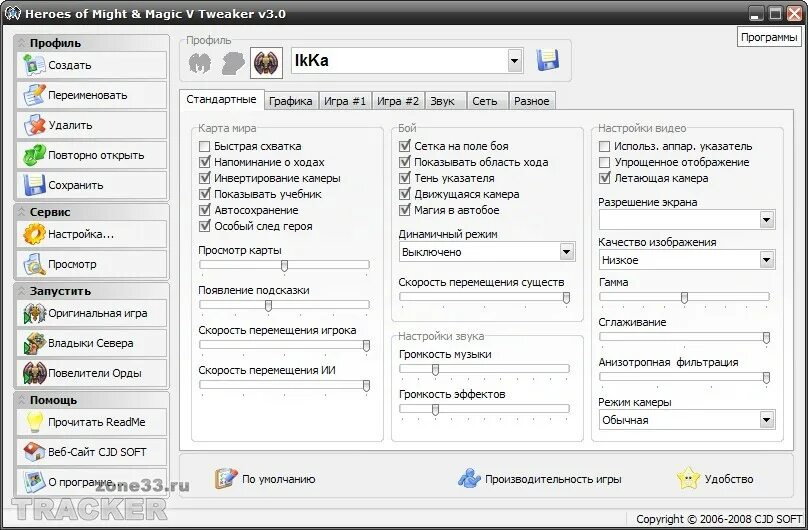Click the Программы button

769,37
